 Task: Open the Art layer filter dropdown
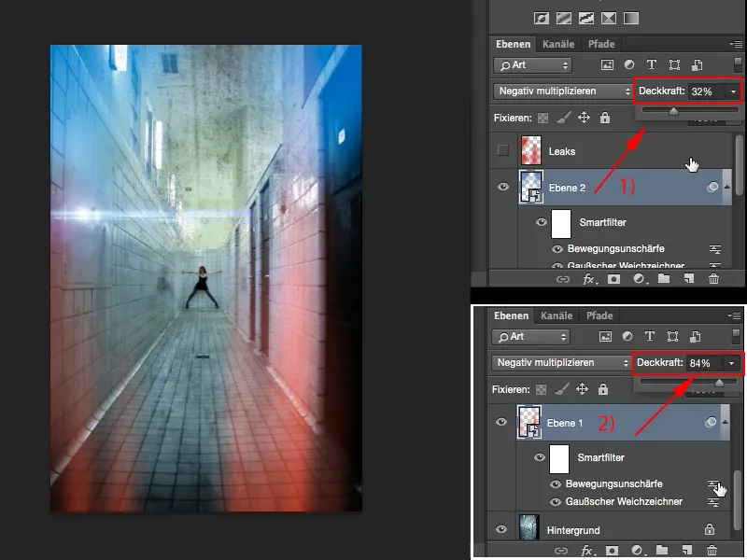tap(533, 65)
